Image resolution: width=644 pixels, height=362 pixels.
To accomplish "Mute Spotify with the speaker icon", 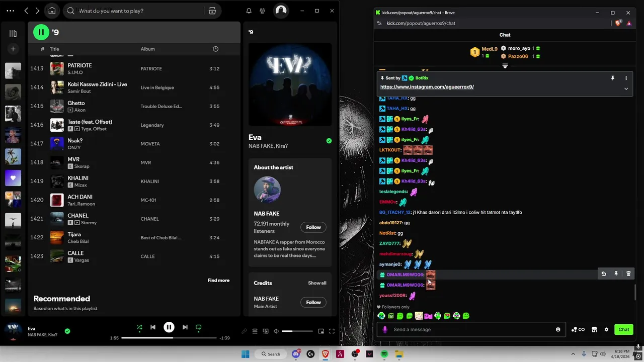I will point(276,331).
